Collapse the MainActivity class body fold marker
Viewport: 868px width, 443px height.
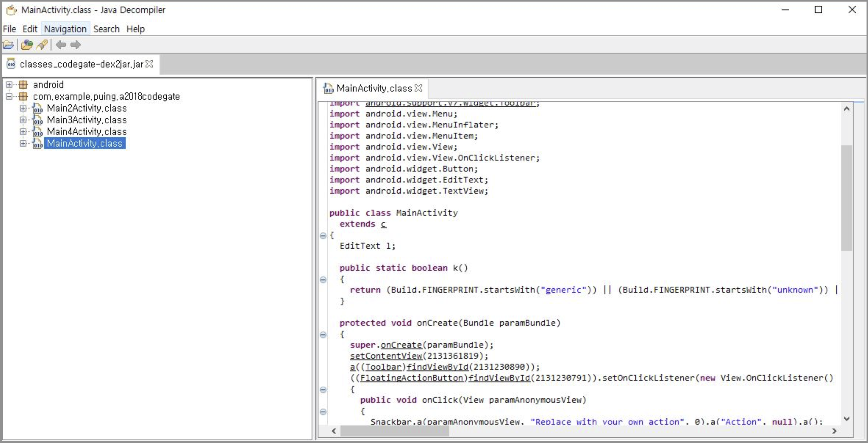323,236
